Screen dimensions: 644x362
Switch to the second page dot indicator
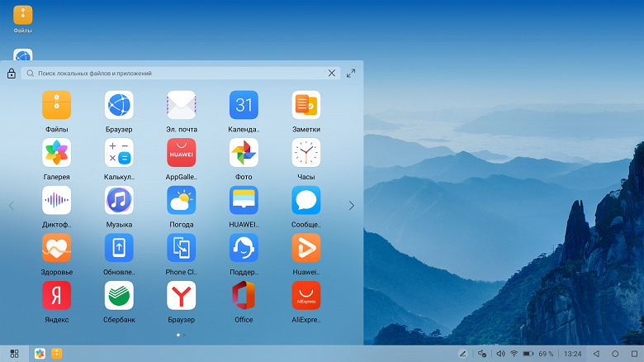184,335
